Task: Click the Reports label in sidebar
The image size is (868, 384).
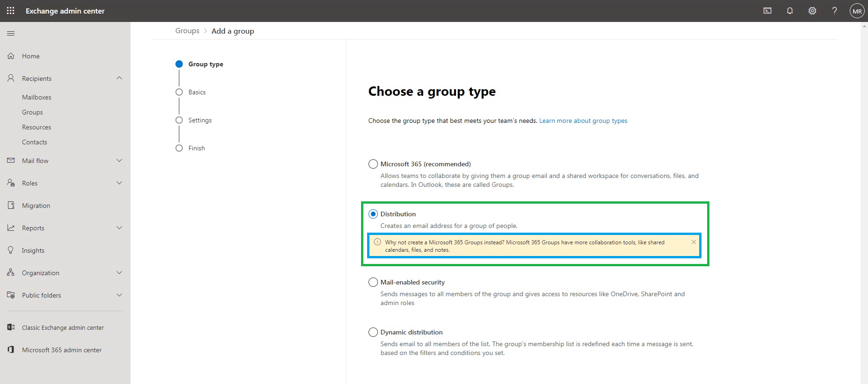Action: (33, 228)
